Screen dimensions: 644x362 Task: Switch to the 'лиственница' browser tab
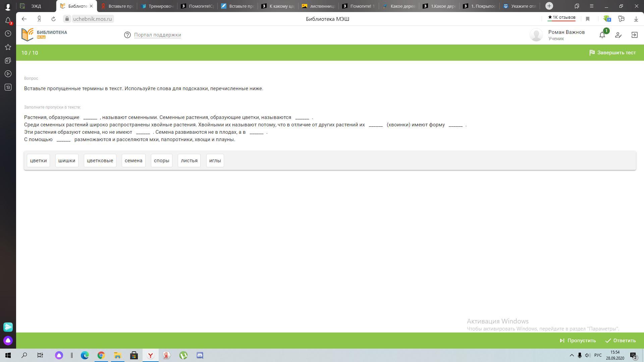tap(318, 6)
